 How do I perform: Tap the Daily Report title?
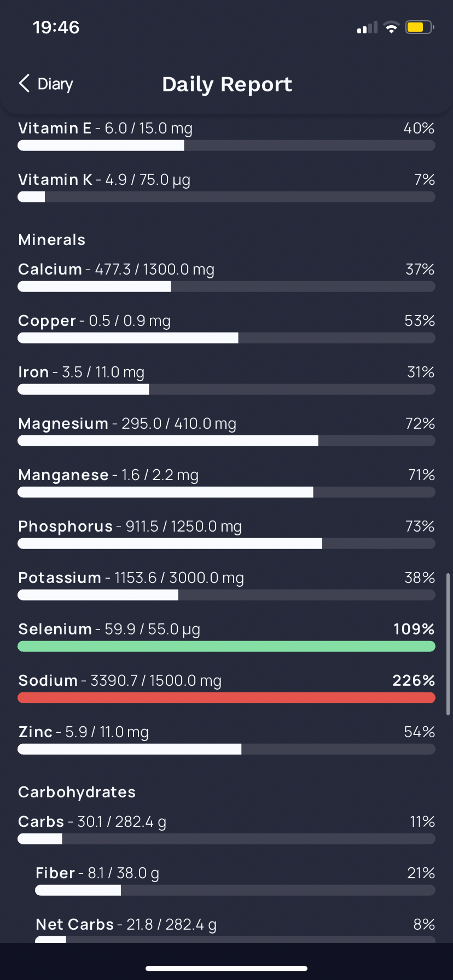point(227,84)
